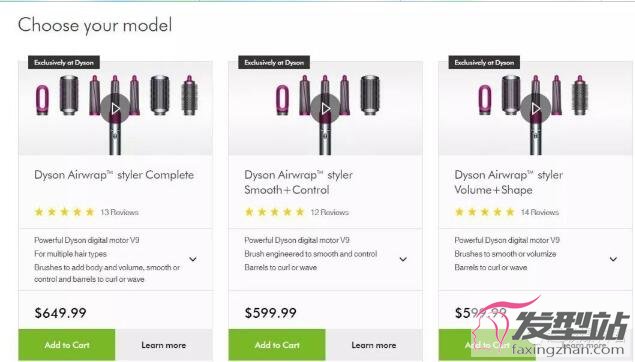
Task: Add Airwrap Complete to cart
Action: coord(67,345)
